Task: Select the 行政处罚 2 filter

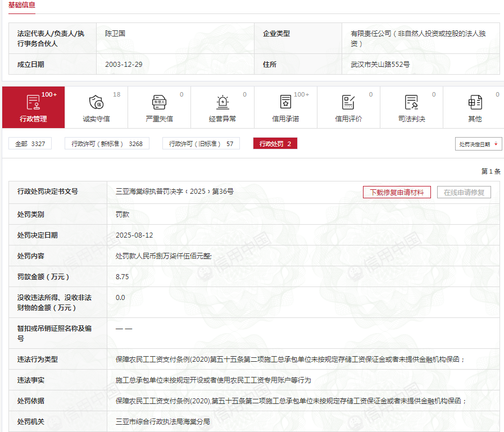Action: [275, 144]
